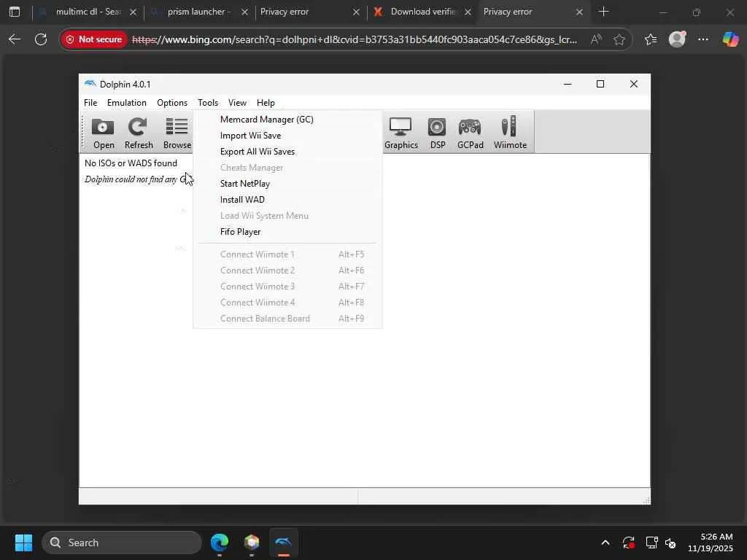This screenshot has height=560, width=747.
Task: Click the Browse toolbar icon
Action: pos(177,133)
